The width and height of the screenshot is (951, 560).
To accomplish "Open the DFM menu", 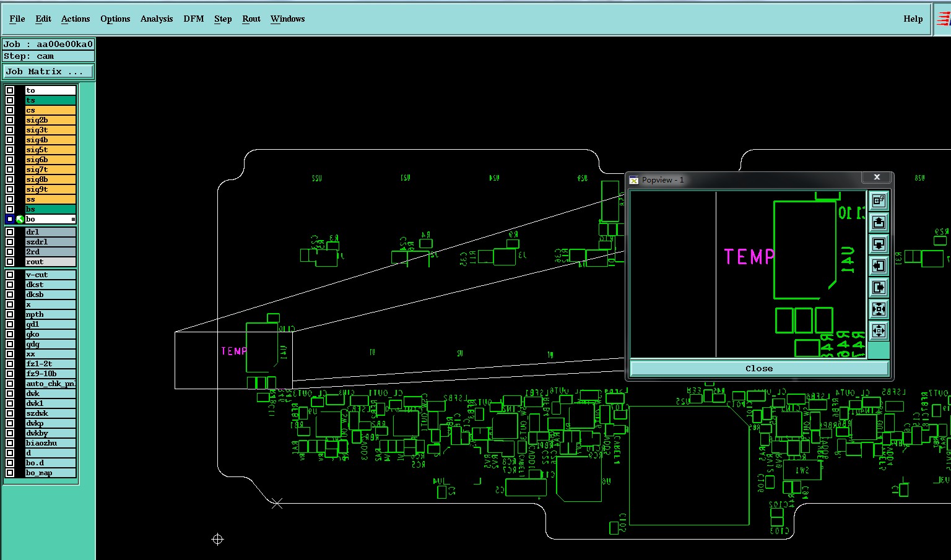I will tap(194, 19).
